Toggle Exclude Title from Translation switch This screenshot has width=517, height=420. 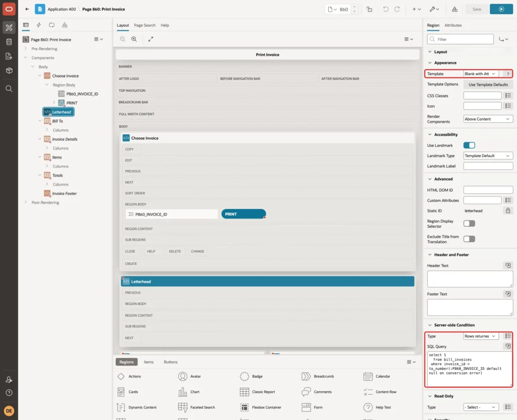(469, 239)
